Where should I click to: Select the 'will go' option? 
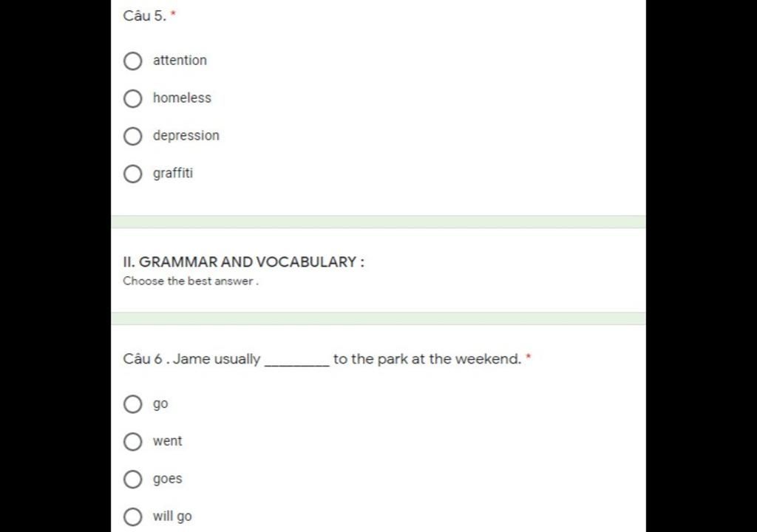(133, 516)
